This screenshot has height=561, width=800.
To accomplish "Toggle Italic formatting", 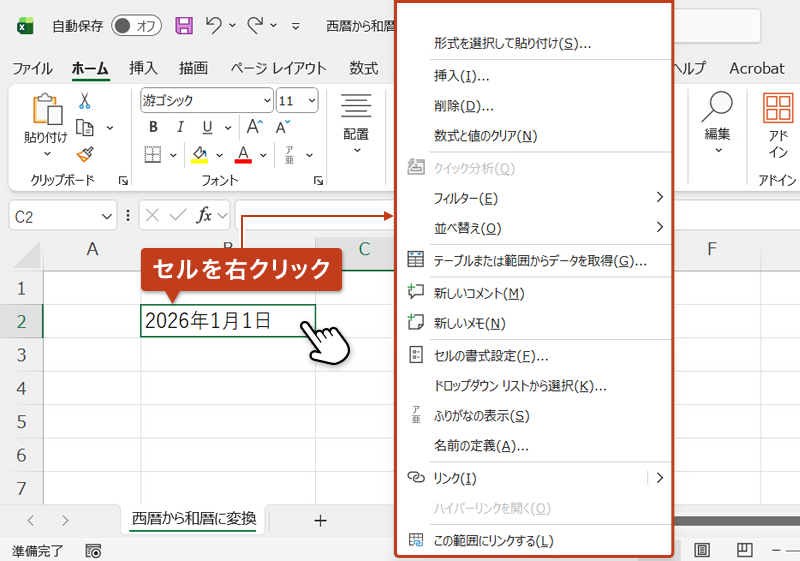I will point(180,127).
